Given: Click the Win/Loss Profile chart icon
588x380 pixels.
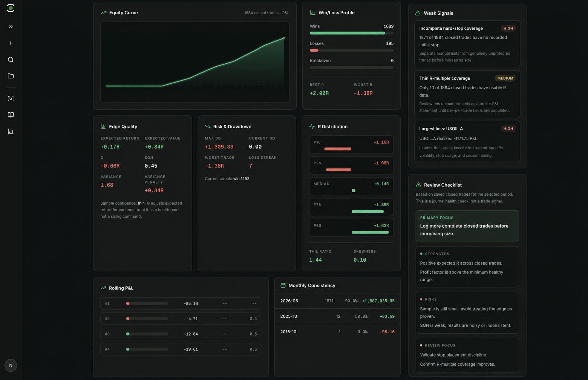Looking at the screenshot, I should (x=312, y=12).
